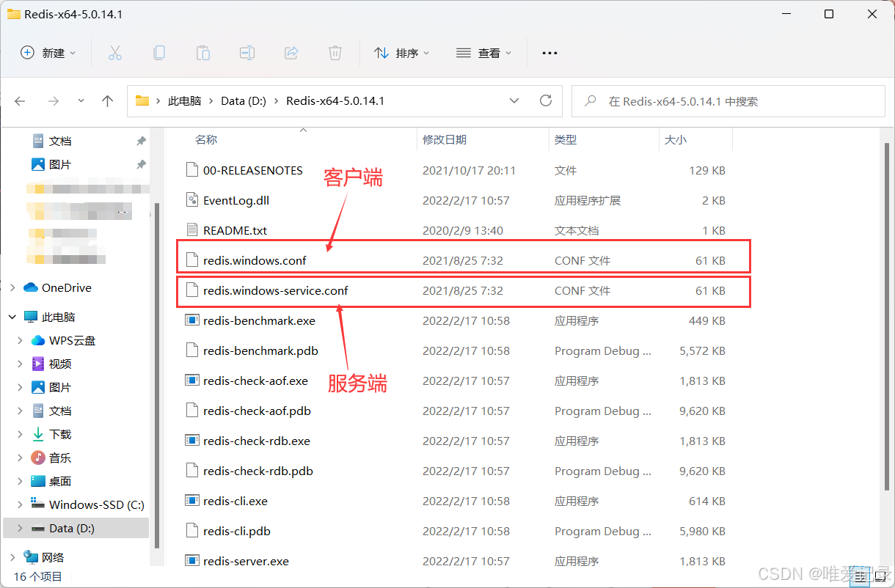Click the Paste clipboard icon

203,53
